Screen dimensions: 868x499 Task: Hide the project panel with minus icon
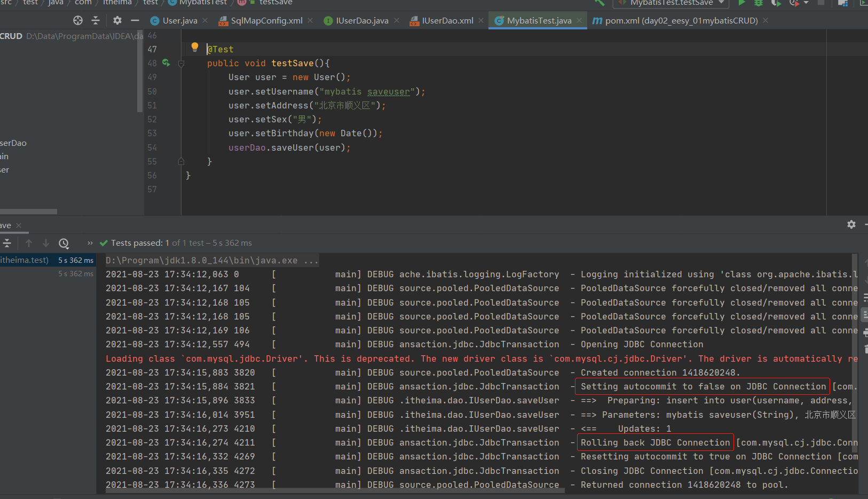pyautogui.click(x=135, y=20)
